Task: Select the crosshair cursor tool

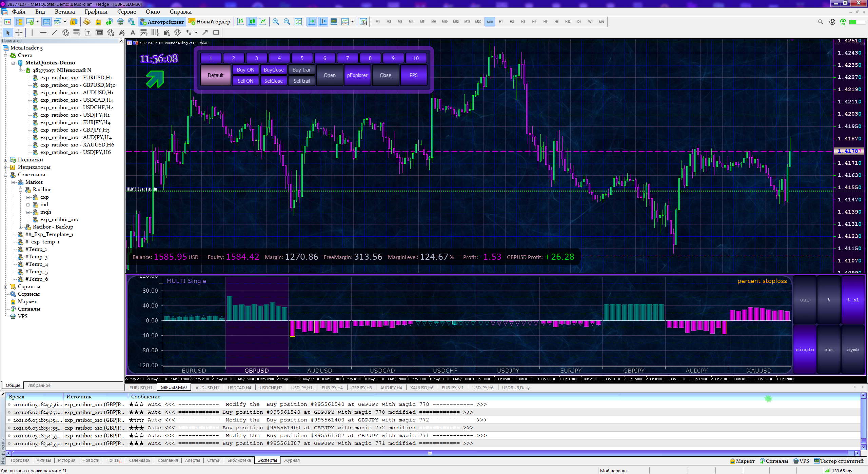Action: [x=19, y=33]
